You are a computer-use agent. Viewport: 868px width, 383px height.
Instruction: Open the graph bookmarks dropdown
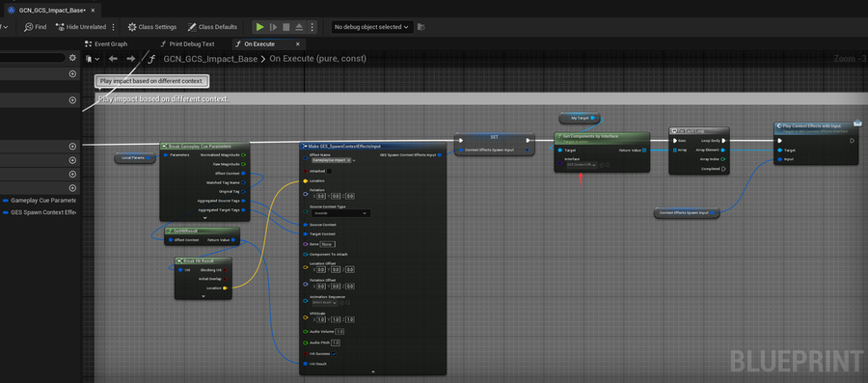(x=93, y=59)
